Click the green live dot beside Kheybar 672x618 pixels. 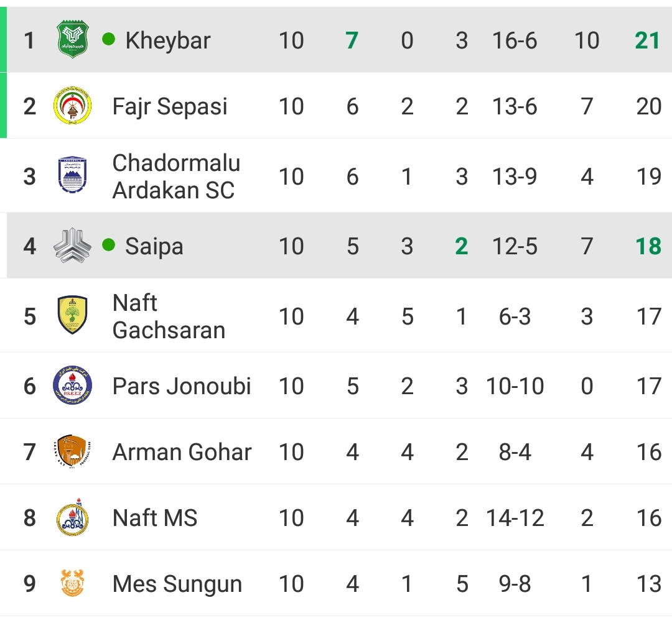[x=109, y=39]
